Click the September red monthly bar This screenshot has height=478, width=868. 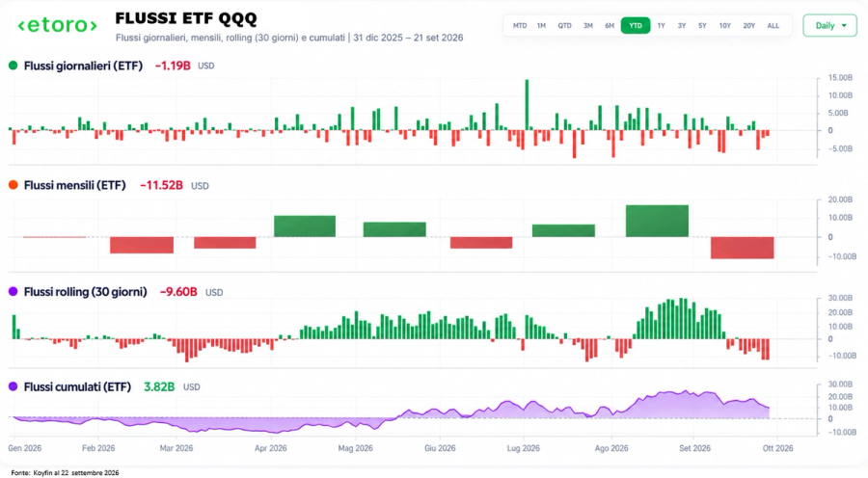click(743, 248)
